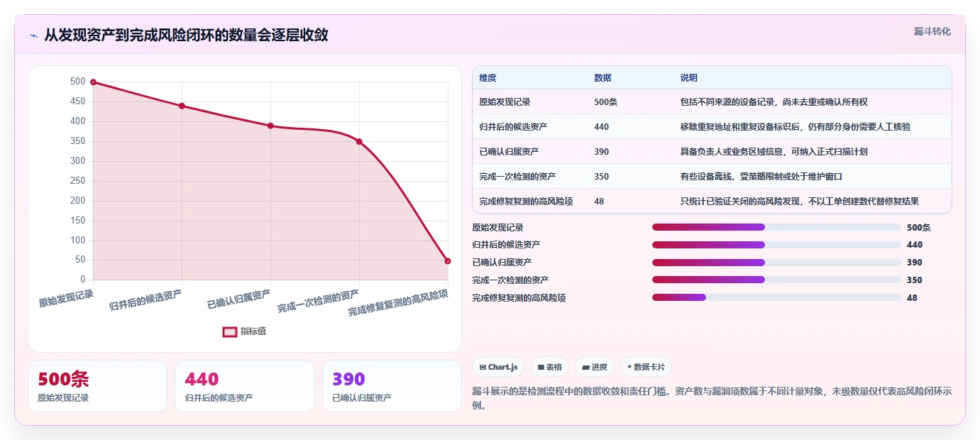Click the 500条 原始发现记录 data card
Viewport: 980px width, 440px height.
(97, 386)
